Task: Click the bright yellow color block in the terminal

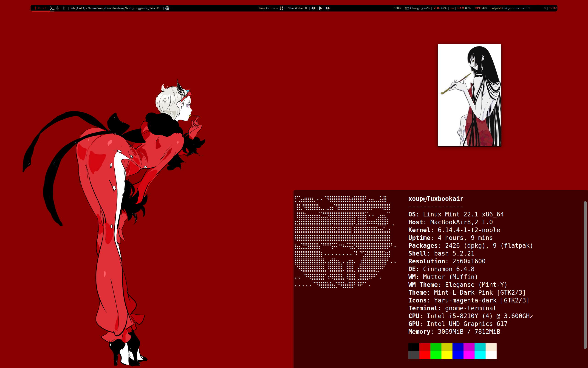Action: point(447,355)
